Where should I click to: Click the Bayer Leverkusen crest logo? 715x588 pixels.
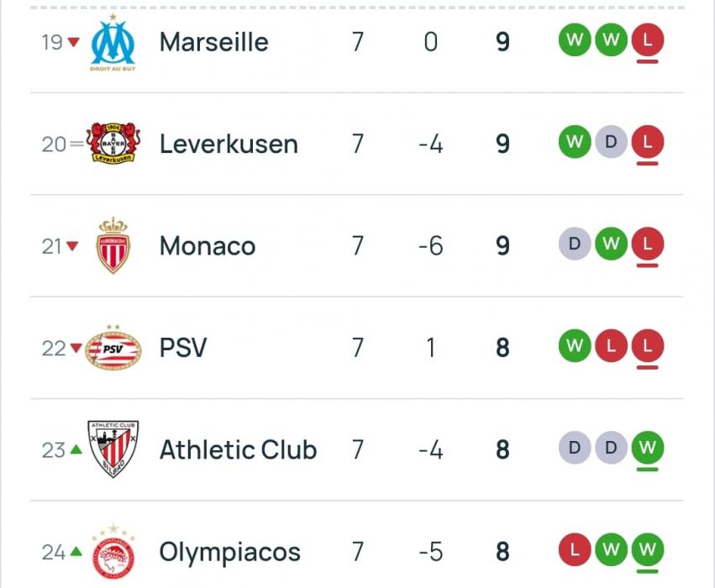click(x=113, y=144)
